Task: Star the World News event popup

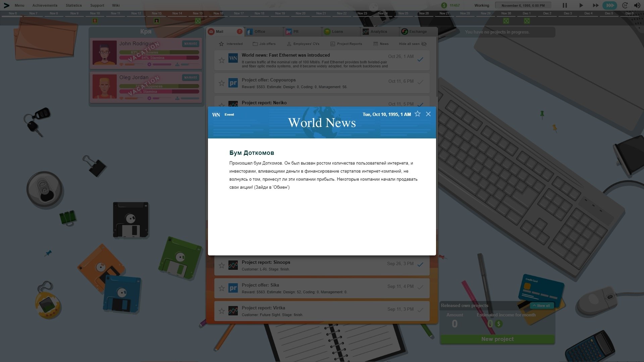Action: point(418,114)
